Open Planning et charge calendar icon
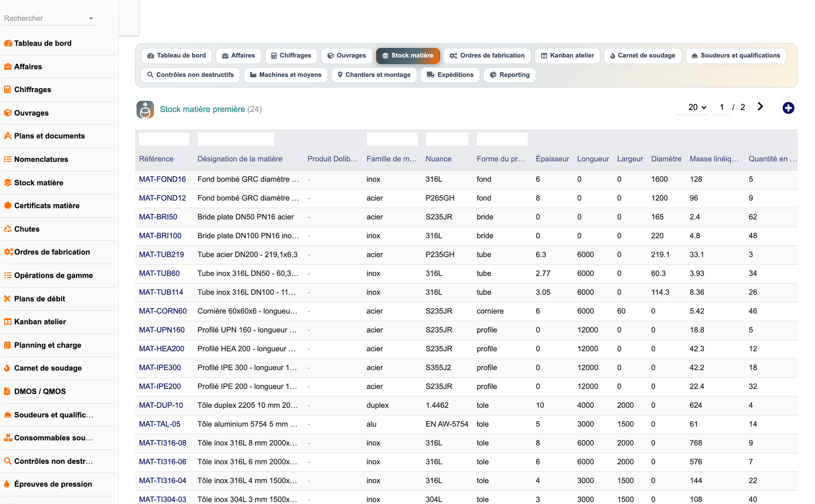Image resolution: width=815 pixels, height=504 pixels. 8,345
